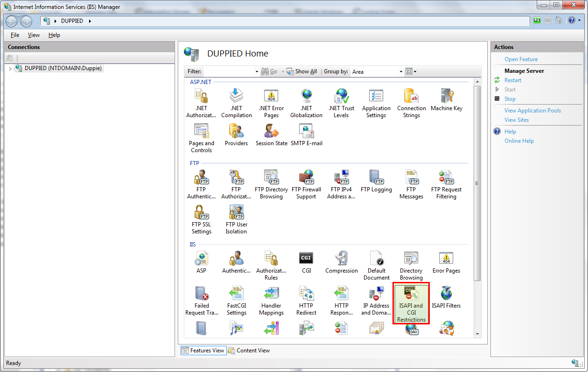The height and width of the screenshot is (372, 588).
Task: Open .NET Error Pages feature
Action: tap(271, 104)
